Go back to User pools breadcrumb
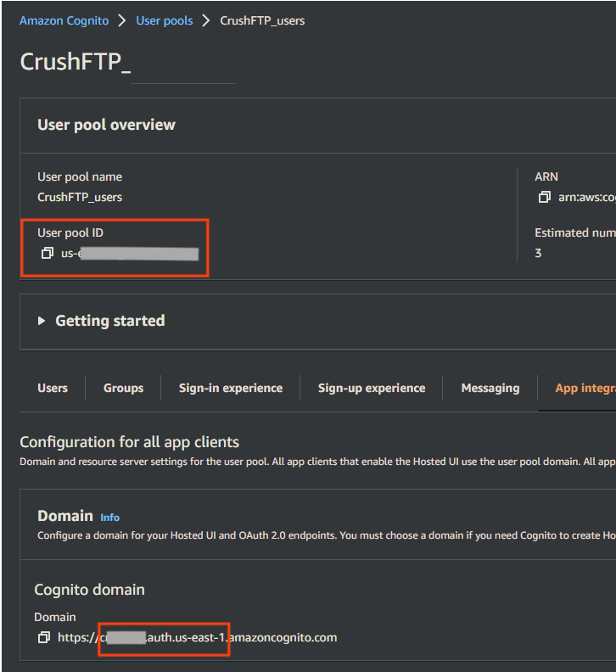616x672 pixels. pos(164,20)
